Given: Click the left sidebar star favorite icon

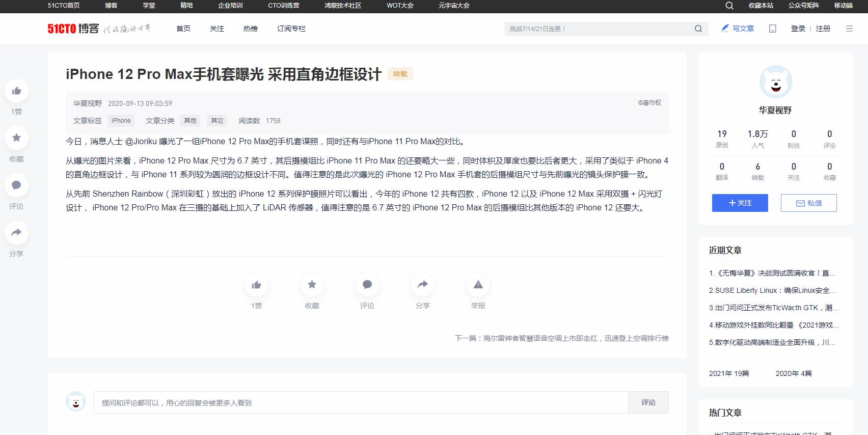Looking at the screenshot, I should pyautogui.click(x=16, y=138).
